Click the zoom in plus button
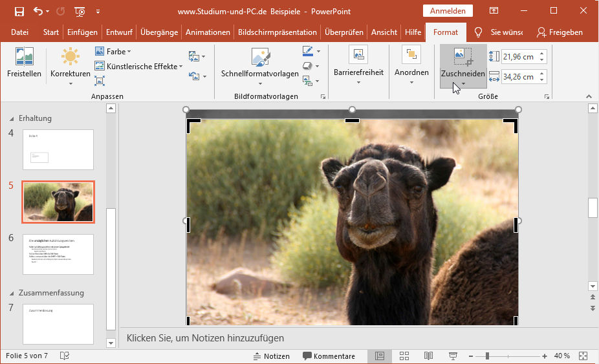 point(545,356)
